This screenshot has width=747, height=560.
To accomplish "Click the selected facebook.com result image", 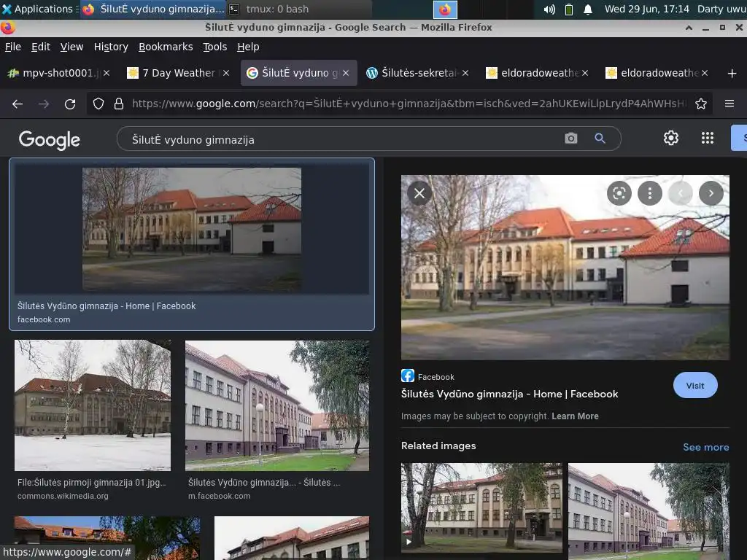I will pyautogui.click(x=192, y=229).
